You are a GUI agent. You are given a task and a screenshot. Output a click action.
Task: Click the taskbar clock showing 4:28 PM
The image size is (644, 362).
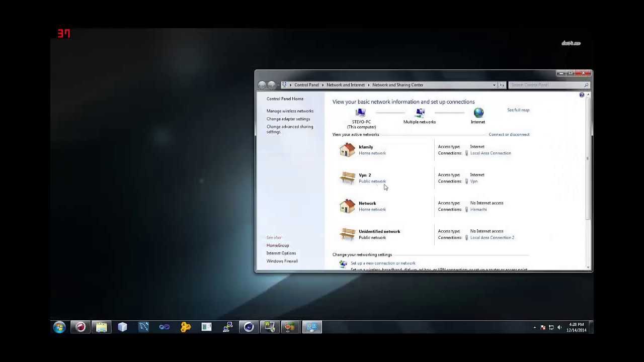[576, 327]
